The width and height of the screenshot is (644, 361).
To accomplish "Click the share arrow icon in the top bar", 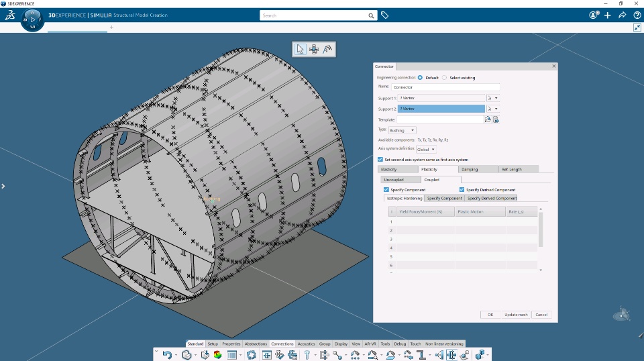I will pos(623,15).
